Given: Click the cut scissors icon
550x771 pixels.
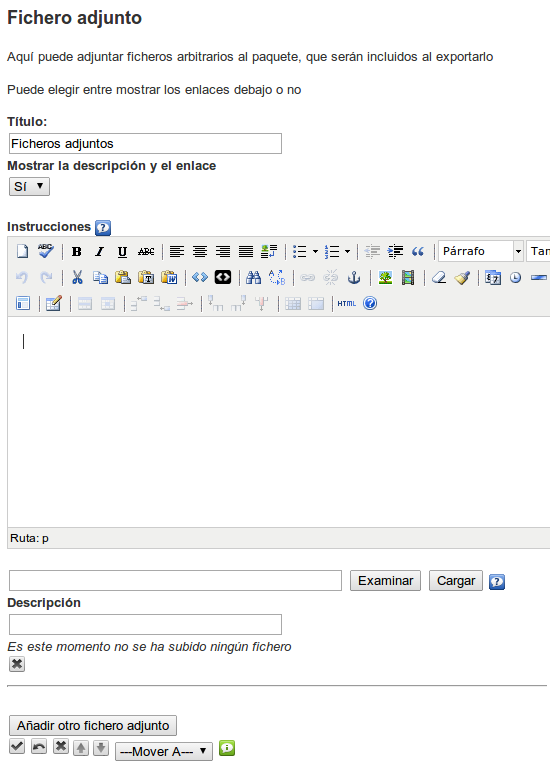Looking at the screenshot, I should [77, 278].
